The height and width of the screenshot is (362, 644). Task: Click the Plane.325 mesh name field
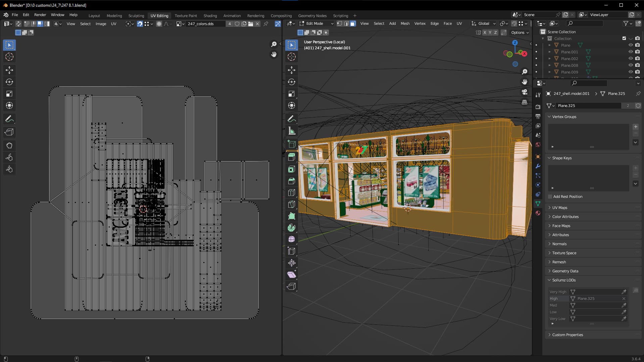588,106
